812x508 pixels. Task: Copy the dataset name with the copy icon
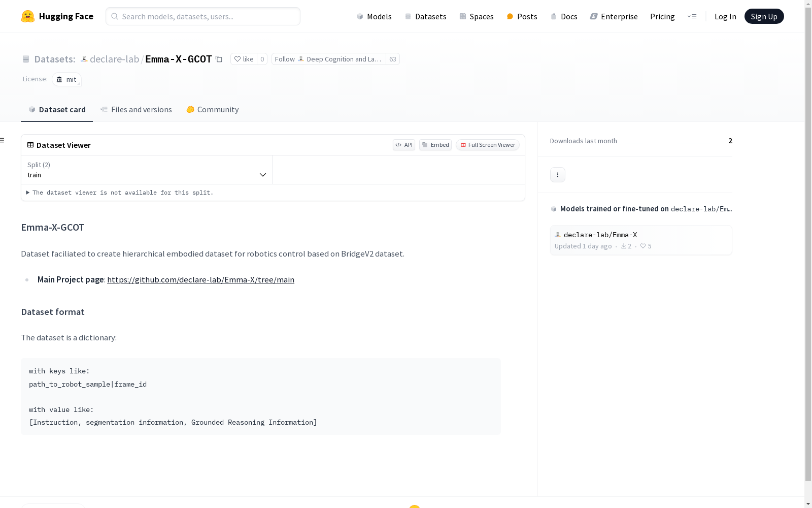[x=219, y=59]
